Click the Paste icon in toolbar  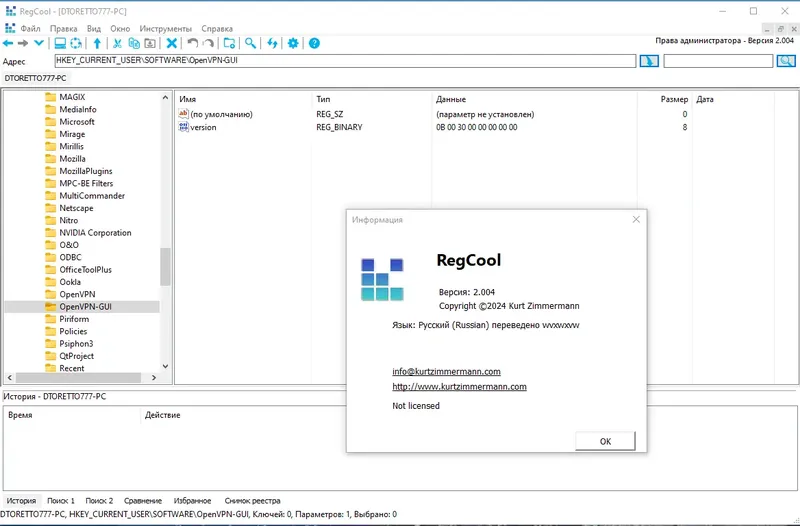point(150,43)
